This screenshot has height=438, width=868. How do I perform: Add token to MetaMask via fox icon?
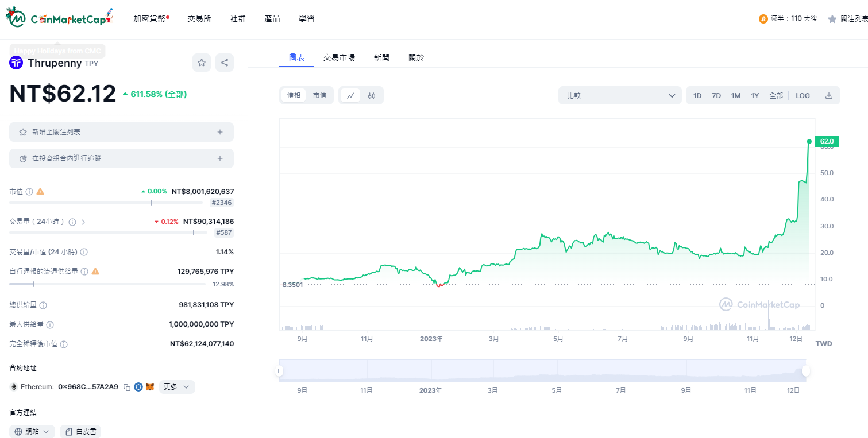pyautogui.click(x=150, y=387)
